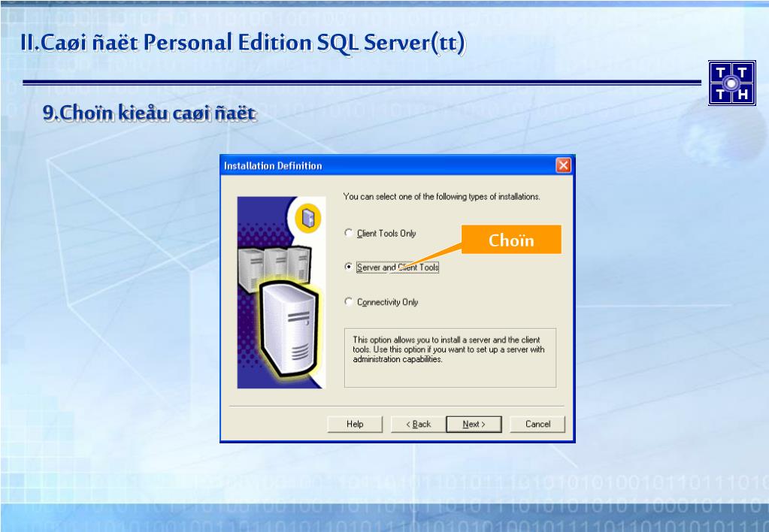Close the Installation Definition dialog
The height and width of the screenshot is (532, 769).
[x=563, y=165]
